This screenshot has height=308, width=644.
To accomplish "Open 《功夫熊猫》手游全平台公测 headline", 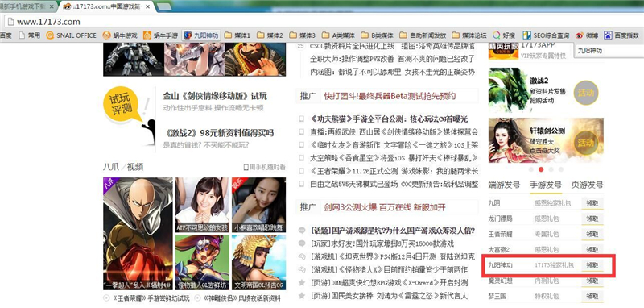I will pyautogui.click(x=390, y=119).
